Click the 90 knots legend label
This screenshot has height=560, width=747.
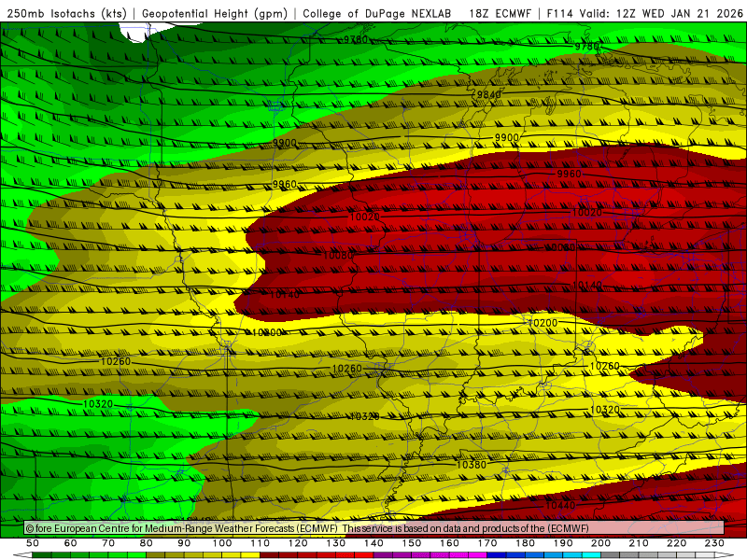[x=184, y=543]
